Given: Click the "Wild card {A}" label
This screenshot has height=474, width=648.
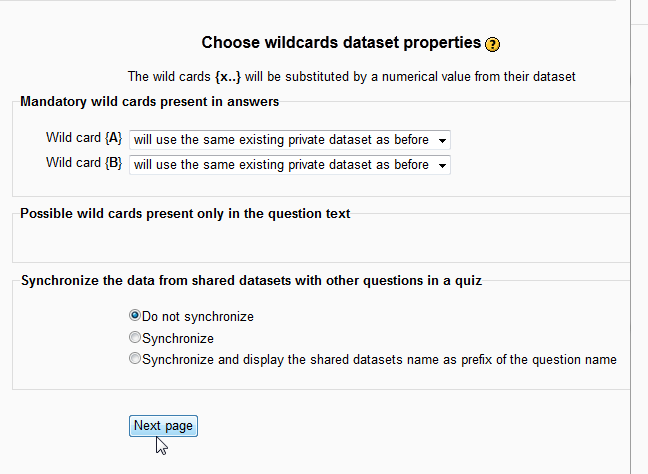Looking at the screenshot, I should 84,138.
